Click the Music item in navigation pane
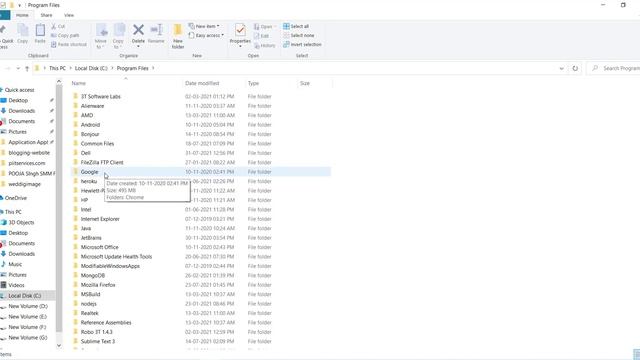The height and width of the screenshot is (360, 640). coord(15,264)
